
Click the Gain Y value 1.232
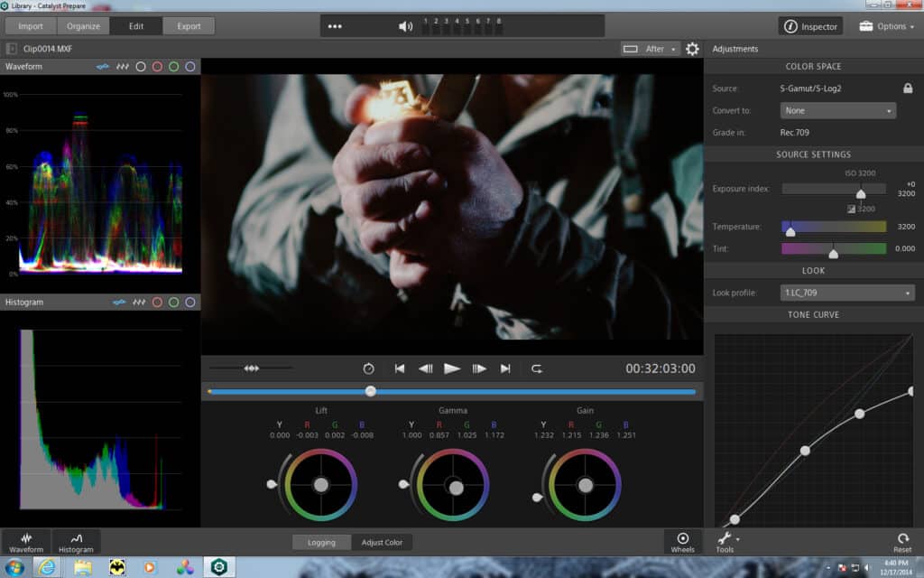544,435
